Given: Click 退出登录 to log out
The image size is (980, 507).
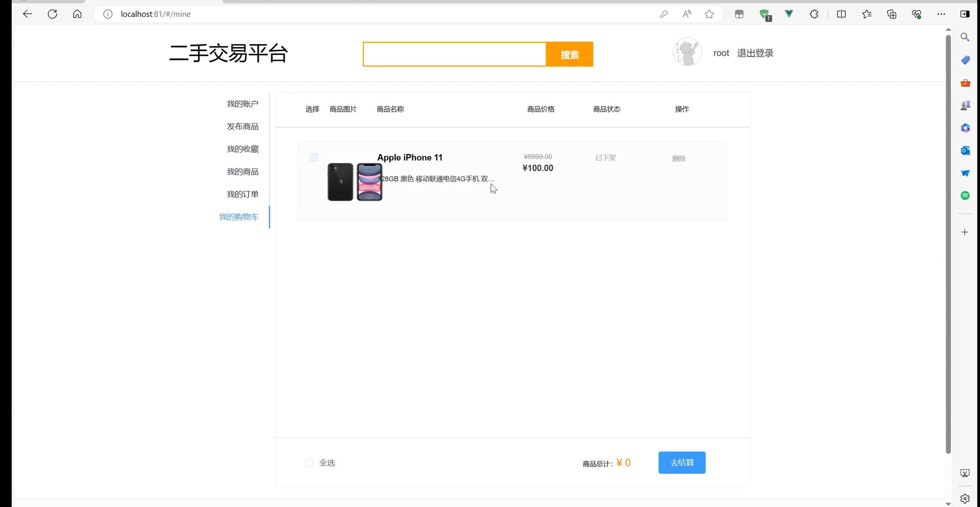Looking at the screenshot, I should click(x=755, y=53).
